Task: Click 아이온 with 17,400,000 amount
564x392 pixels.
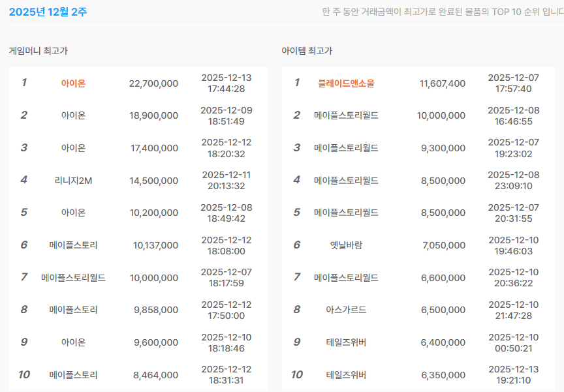Action: pos(73,148)
